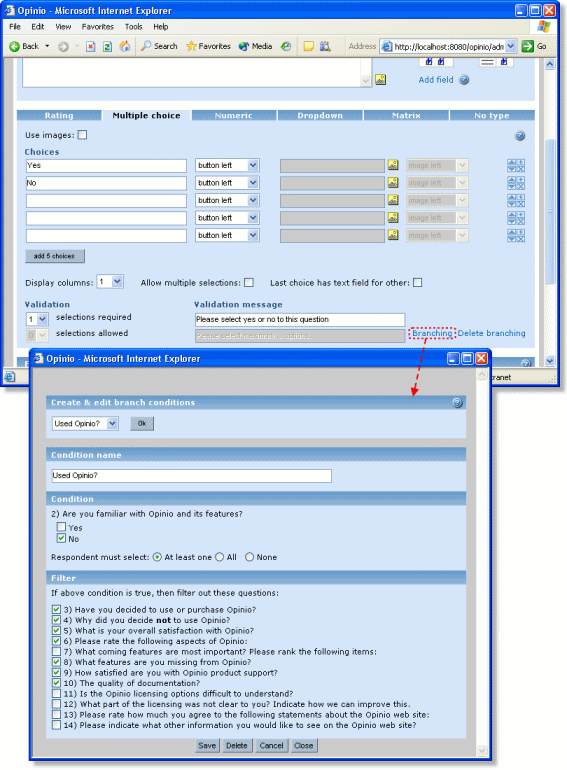
Task: Click the Search toolbar button
Action: 160,46
